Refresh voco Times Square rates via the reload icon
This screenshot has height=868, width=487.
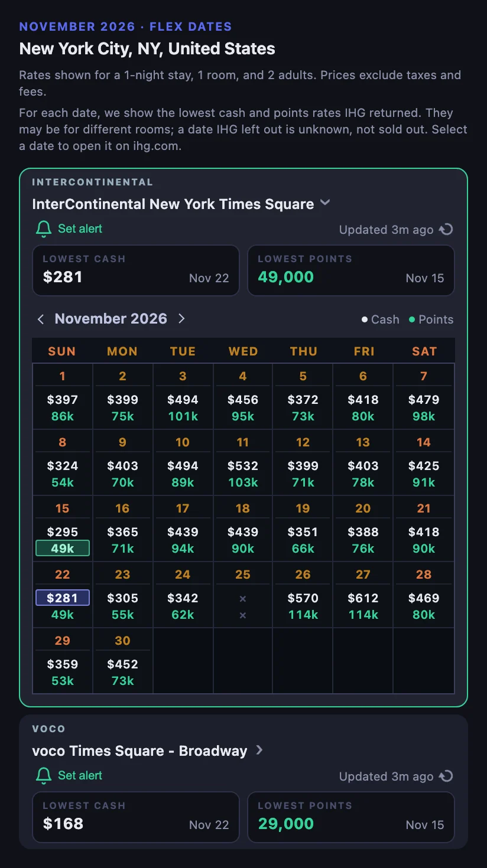[x=446, y=776]
